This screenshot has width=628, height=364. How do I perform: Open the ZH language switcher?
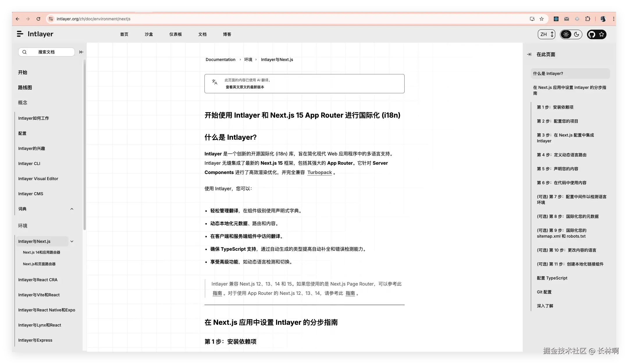[x=547, y=34]
